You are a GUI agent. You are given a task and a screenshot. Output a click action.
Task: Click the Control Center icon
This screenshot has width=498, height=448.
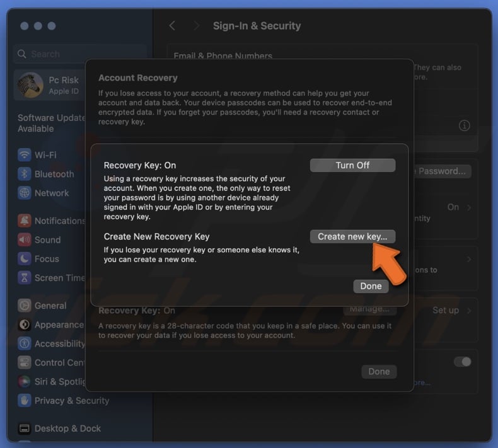(x=24, y=362)
